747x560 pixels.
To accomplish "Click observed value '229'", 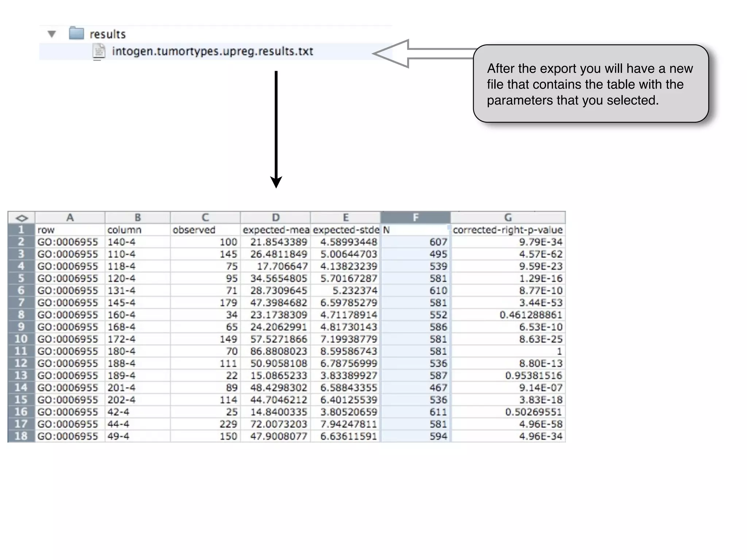I will [205, 424].
